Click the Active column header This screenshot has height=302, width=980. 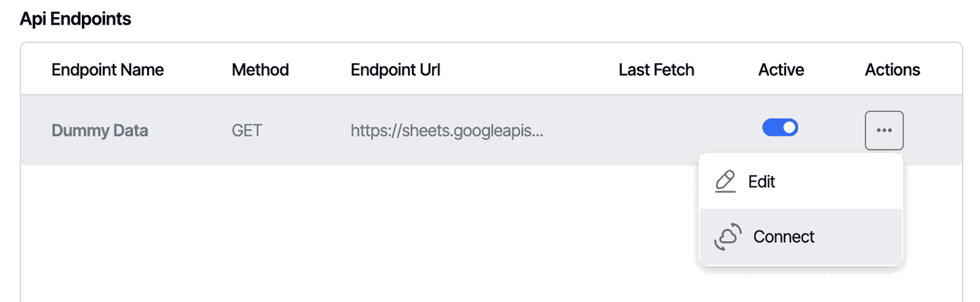pyautogui.click(x=781, y=70)
